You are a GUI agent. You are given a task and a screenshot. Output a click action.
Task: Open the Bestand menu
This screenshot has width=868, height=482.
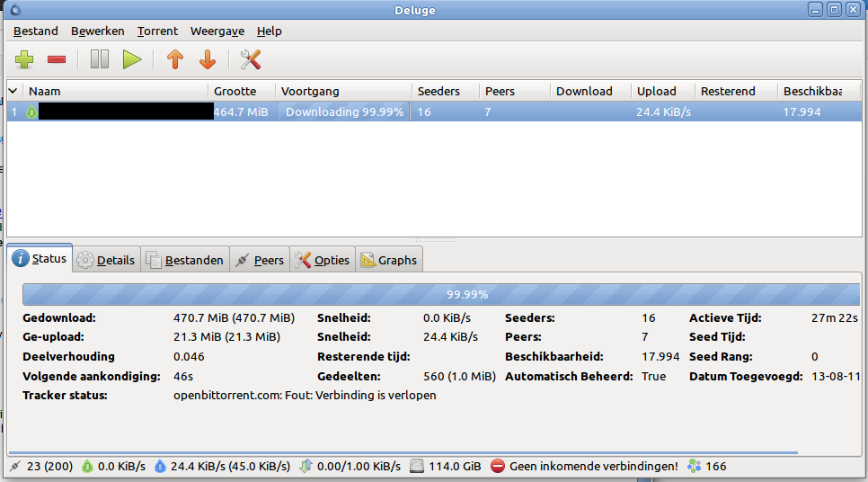(35, 31)
